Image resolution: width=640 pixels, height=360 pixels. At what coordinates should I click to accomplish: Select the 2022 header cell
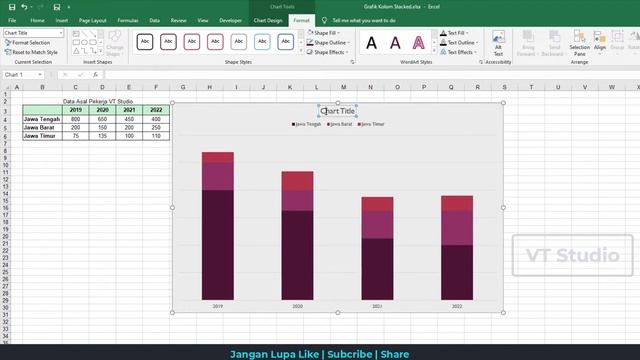tap(156, 110)
